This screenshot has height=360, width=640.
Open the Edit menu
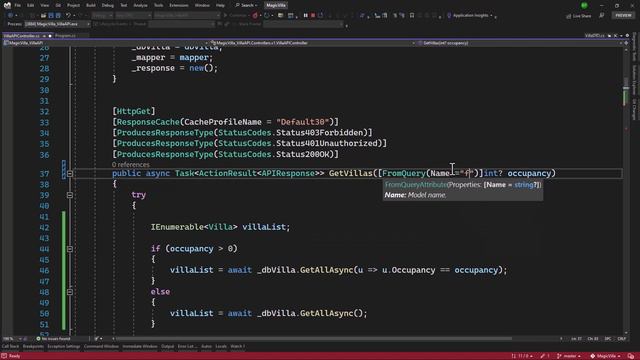[31, 5]
